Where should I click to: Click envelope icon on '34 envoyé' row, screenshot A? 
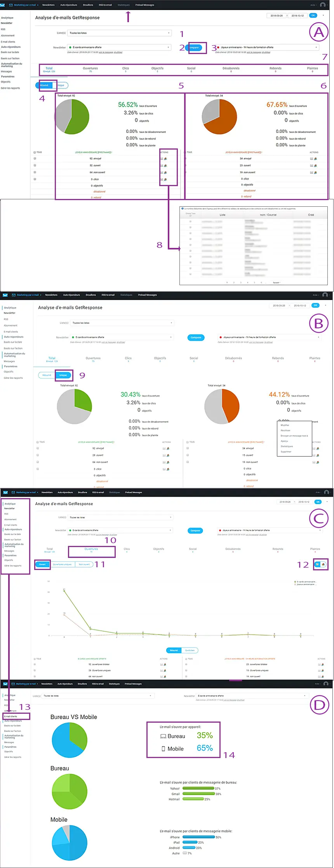311,159
